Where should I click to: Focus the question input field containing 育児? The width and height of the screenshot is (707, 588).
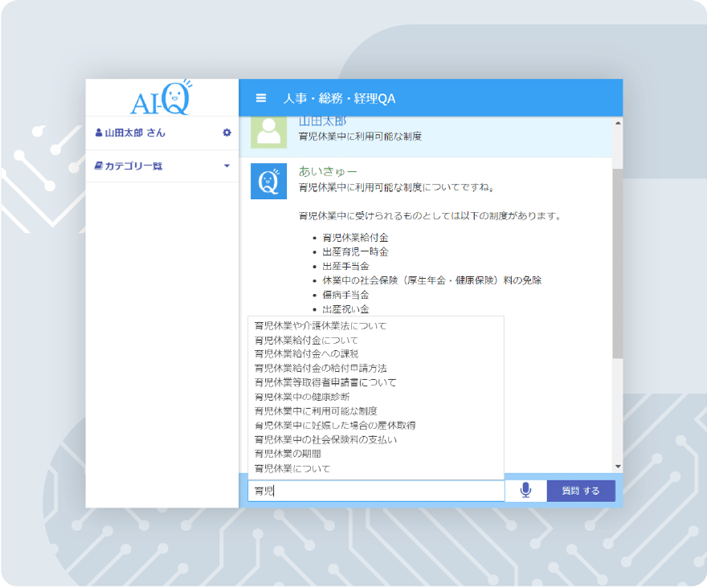(376, 490)
